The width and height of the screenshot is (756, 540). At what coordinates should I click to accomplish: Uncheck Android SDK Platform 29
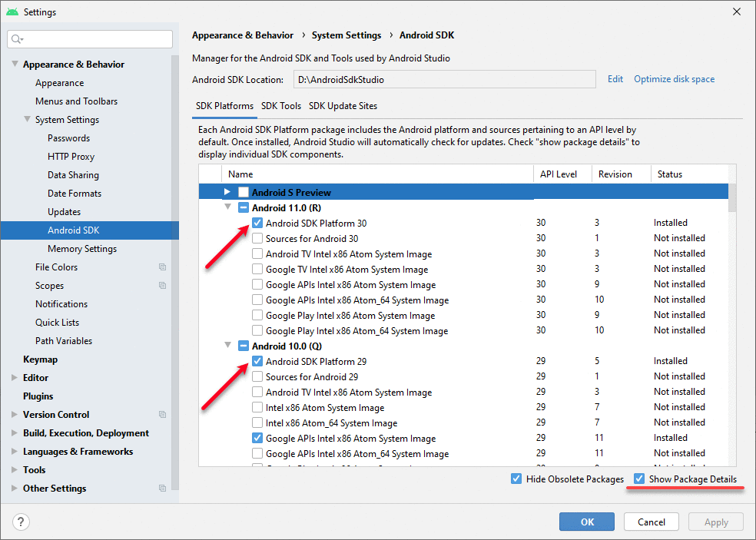[257, 361]
